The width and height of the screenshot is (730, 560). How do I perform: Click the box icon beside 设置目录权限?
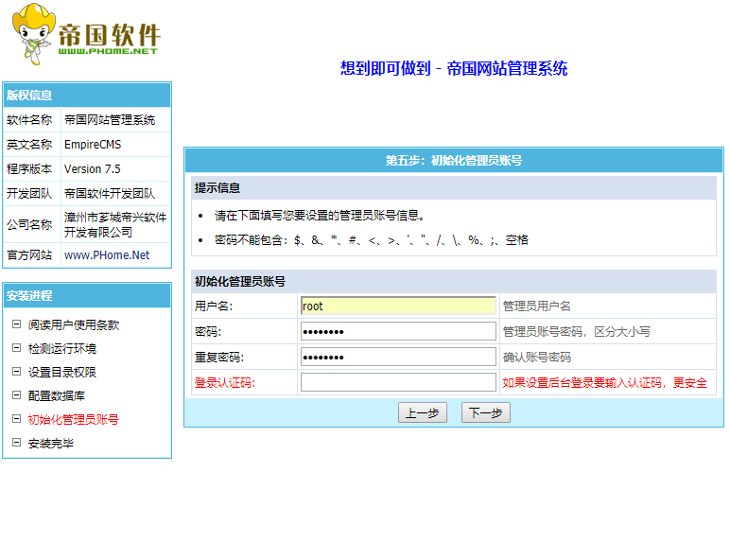[16, 372]
